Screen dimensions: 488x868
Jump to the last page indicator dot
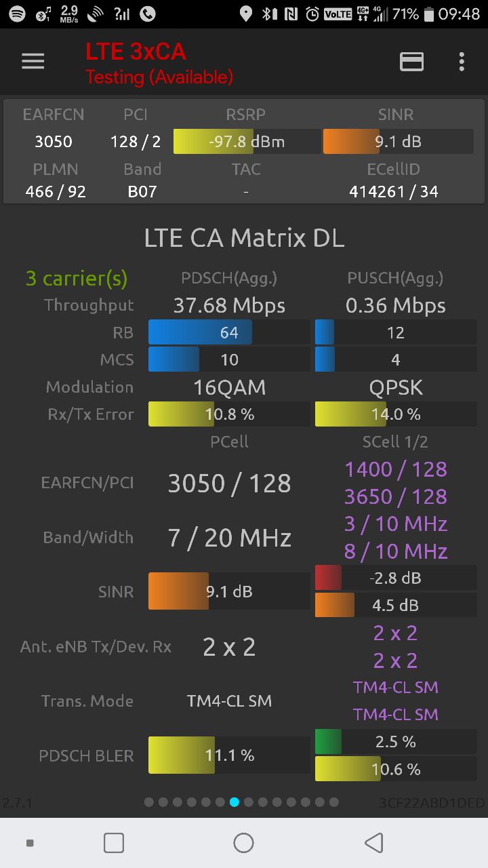333,802
